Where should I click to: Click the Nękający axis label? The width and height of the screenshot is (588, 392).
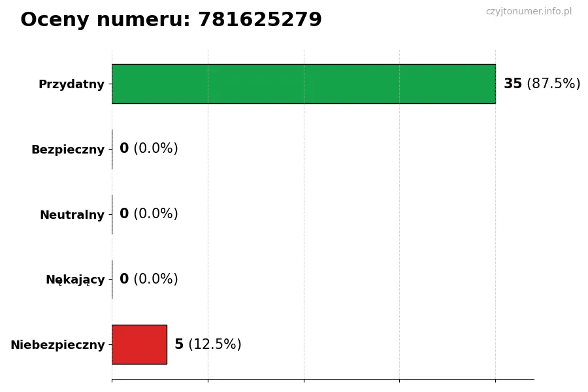(x=75, y=280)
